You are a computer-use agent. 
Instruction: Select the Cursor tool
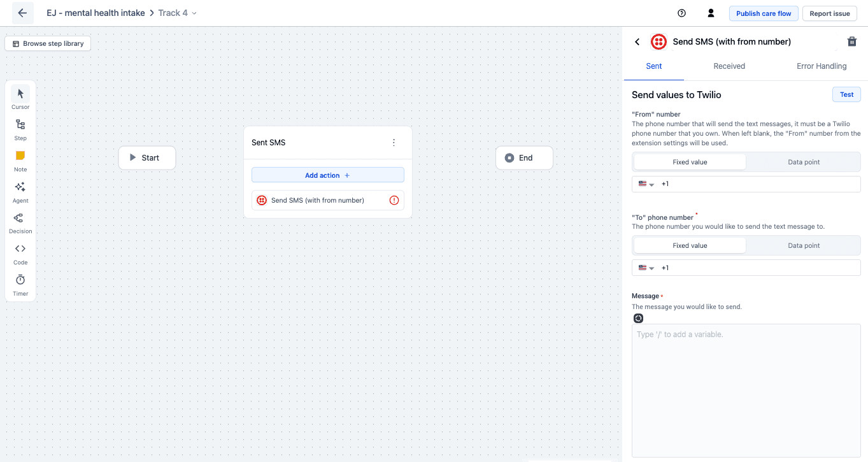coord(20,97)
